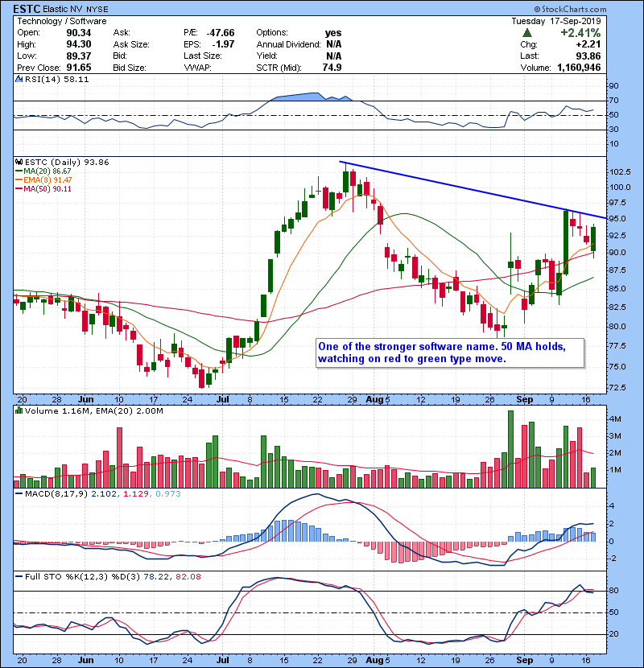This screenshot has height=668, width=644.
Task: Click the tallest red volume bar in June
Action: click(119, 458)
